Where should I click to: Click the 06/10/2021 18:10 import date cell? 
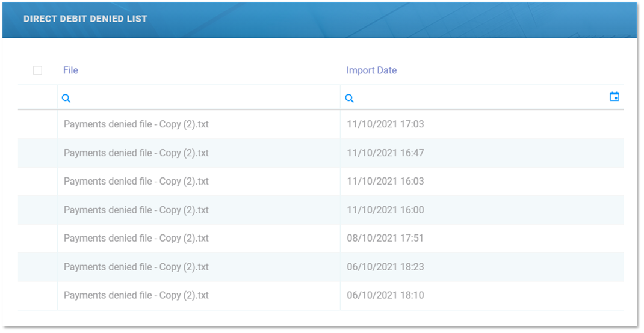click(385, 296)
